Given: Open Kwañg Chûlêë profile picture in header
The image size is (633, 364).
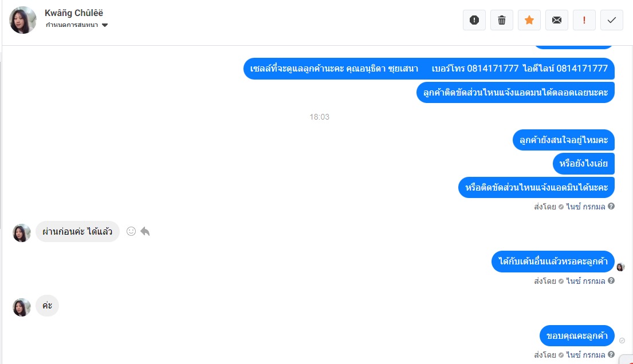Looking at the screenshot, I should pos(22,20).
